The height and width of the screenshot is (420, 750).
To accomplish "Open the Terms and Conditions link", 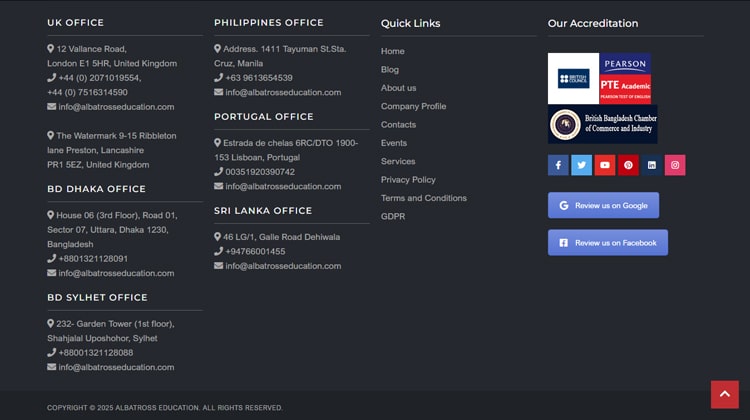I will click(x=423, y=198).
